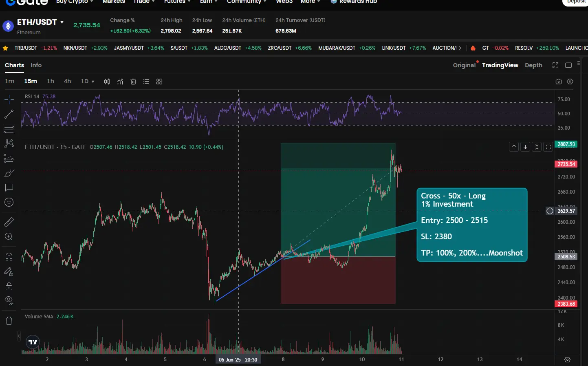Image resolution: width=588 pixels, height=366 pixels.
Task: Advance the favorites ticker with right chevron
Action: pos(460,48)
